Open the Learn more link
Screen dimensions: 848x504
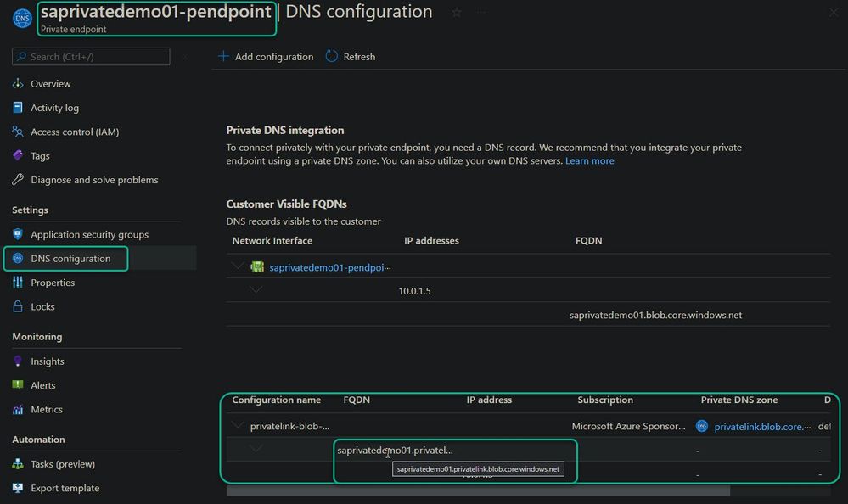[589, 160]
